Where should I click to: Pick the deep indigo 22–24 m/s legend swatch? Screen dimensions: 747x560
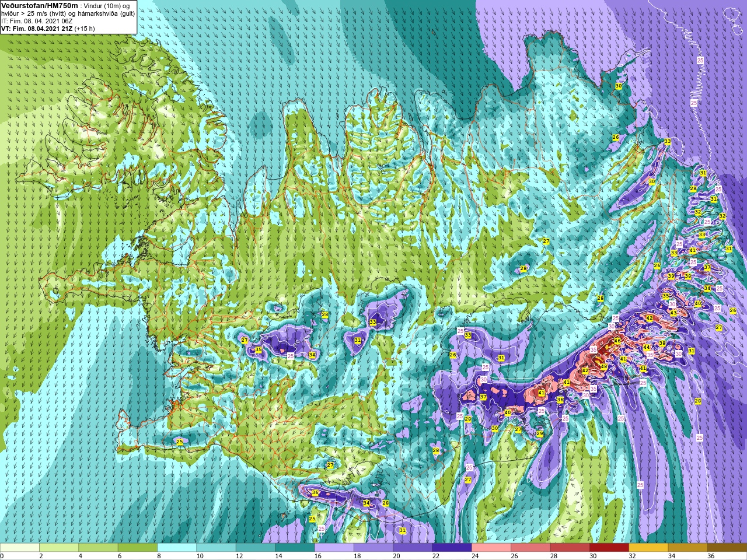click(452, 548)
